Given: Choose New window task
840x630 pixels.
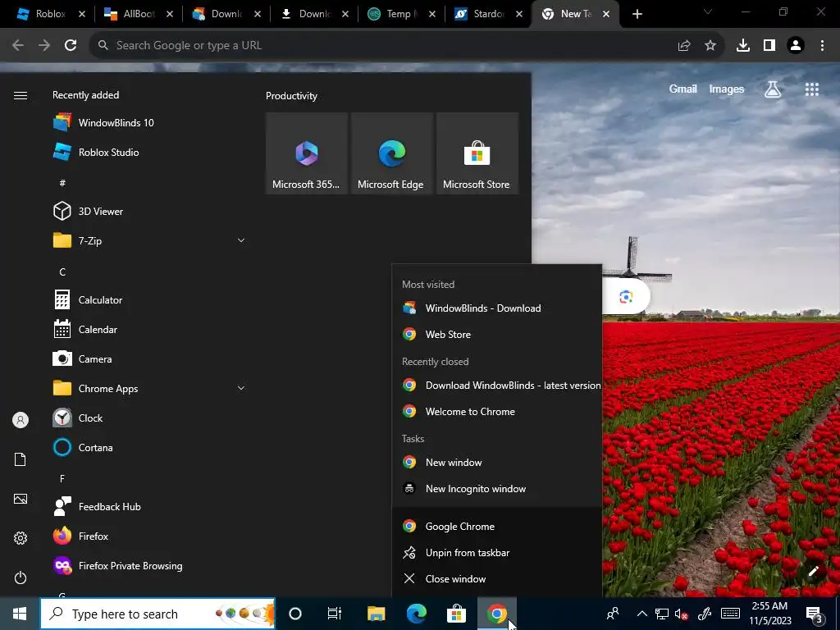Looking at the screenshot, I should pos(497,463).
